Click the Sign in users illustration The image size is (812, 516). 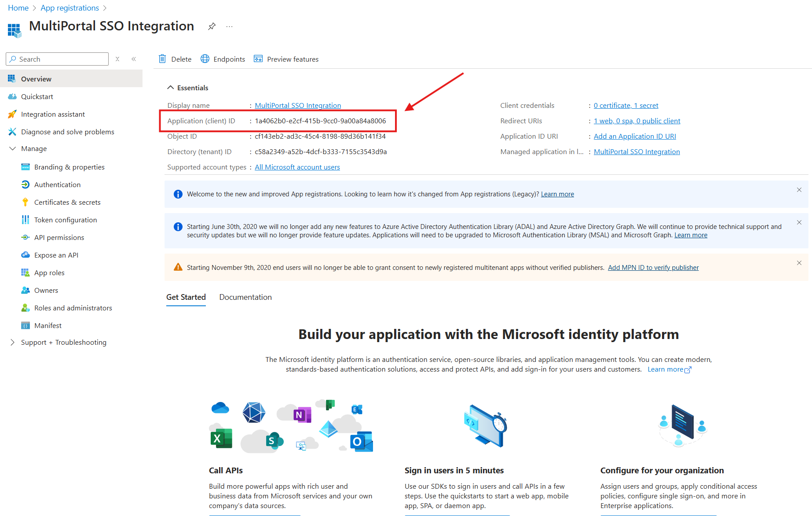tap(486, 425)
